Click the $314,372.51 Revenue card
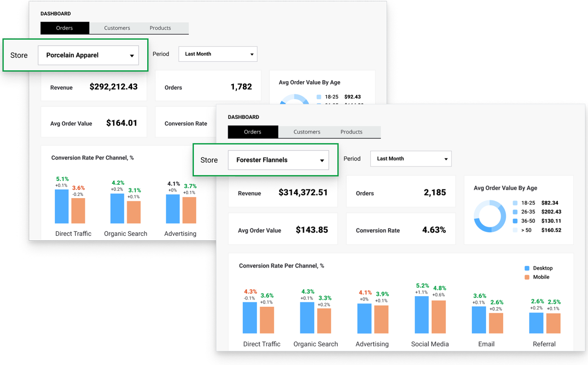Image resolution: width=588 pixels, height=365 pixels. pos(283,193)
